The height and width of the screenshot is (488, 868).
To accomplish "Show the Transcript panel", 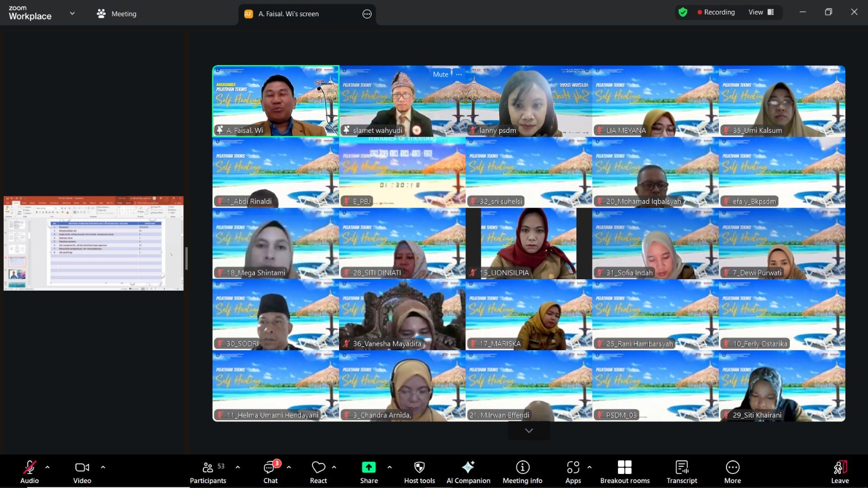I will pos(682,472).
